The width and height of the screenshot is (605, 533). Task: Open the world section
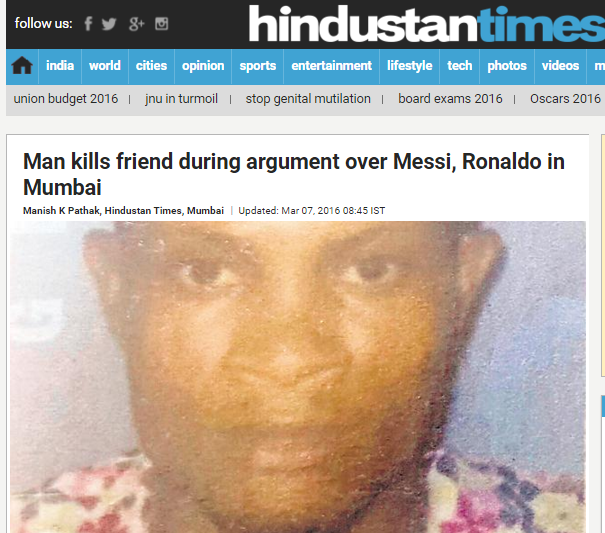[105, 66]
